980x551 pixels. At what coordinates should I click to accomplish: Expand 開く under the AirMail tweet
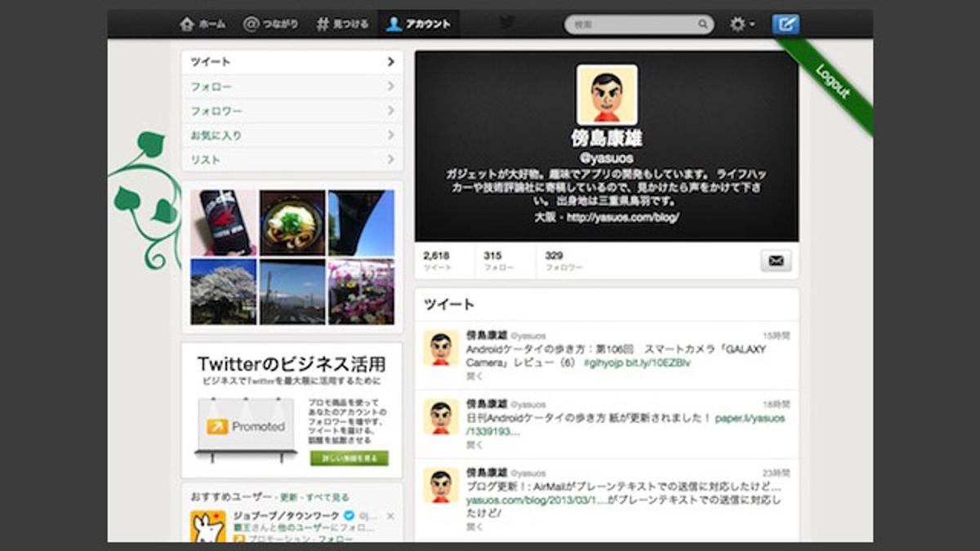(x=474, y=527)
